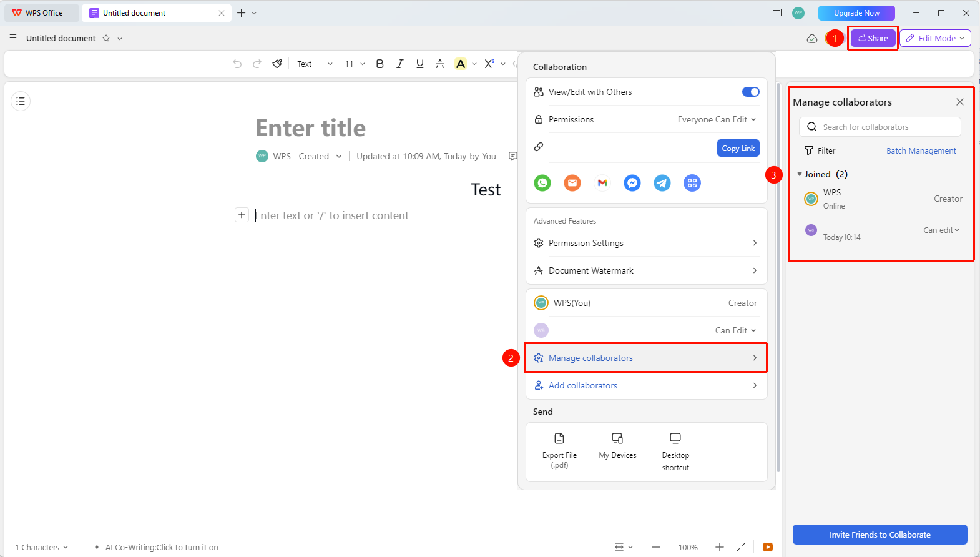The image size is (980, 557).
Task: Star the Untitled document as favorite
Action: 106,38
